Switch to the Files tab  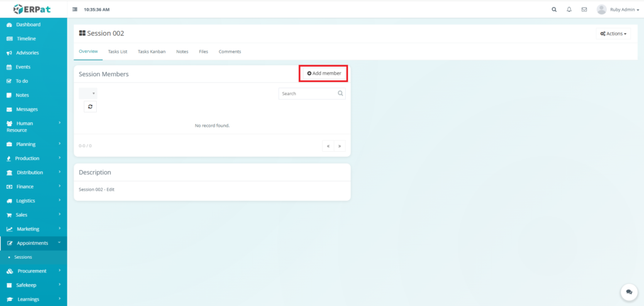[x=203, y=52]
